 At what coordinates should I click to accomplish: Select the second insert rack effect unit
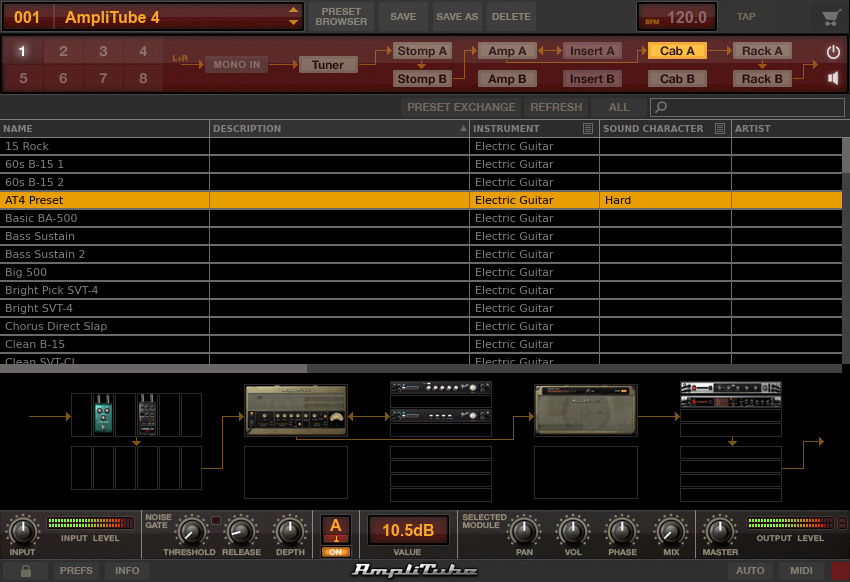coord(441,416)
